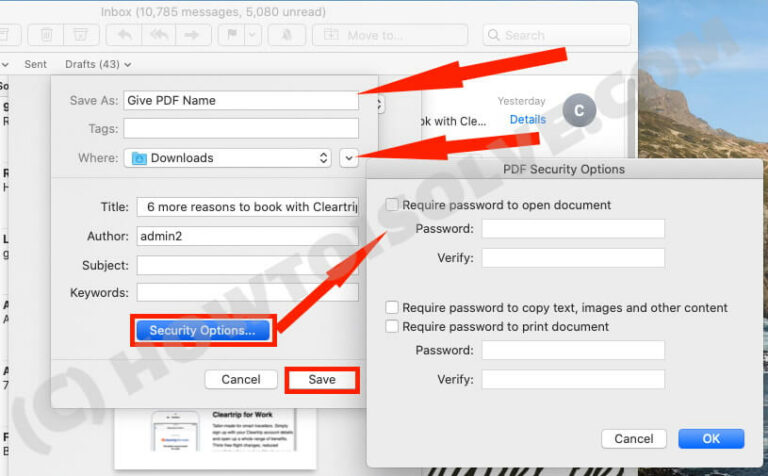Click the Reply All double-arrow icon

(x=158, y=35)
